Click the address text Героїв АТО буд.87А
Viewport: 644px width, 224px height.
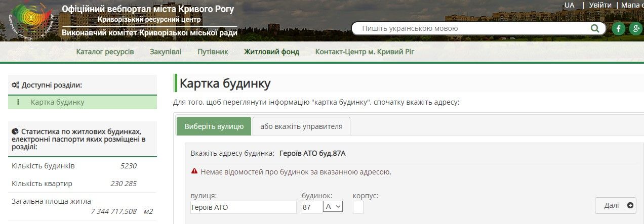point(312,153)
